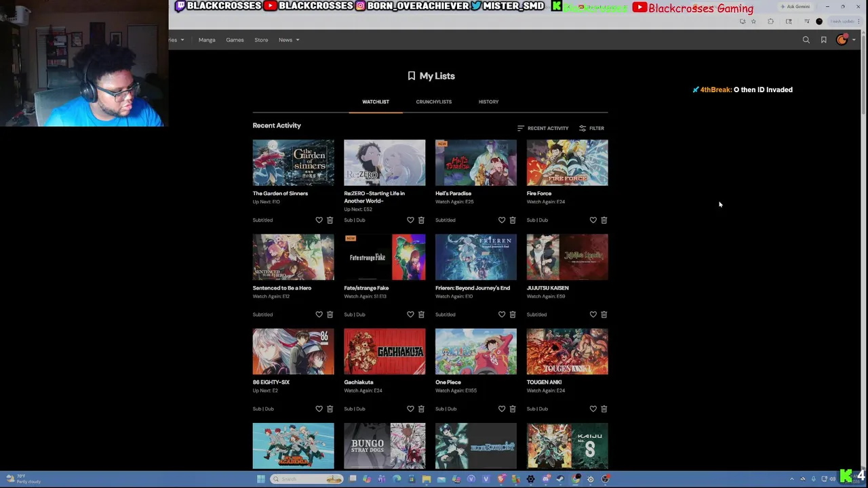Remove Gachiakuta via trash icon
Screen dimensions: 868x488
pos(421,409)
